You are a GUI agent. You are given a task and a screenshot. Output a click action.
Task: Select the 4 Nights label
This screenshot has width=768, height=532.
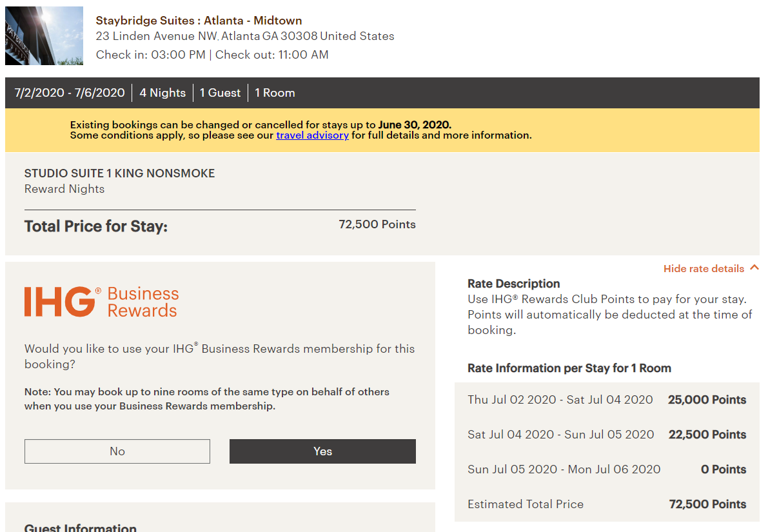pyautogui.click(x=162, y=93)
